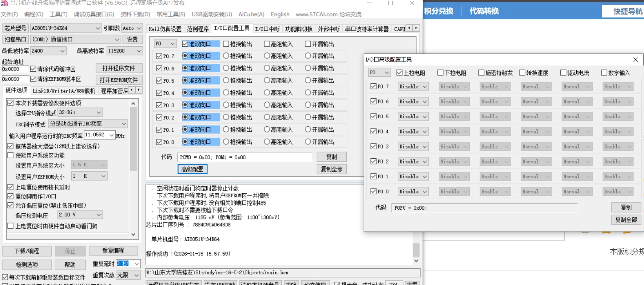Select 推挽输出 radio for P0.5
Image resolution: width=644 pixels, height=285 pixels.
click(x=226, y=80)
